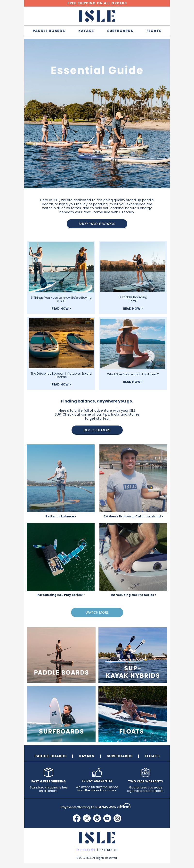Select Surfboards in the top navigation
The image size is (194, 868).
click(x=120, y=31)
